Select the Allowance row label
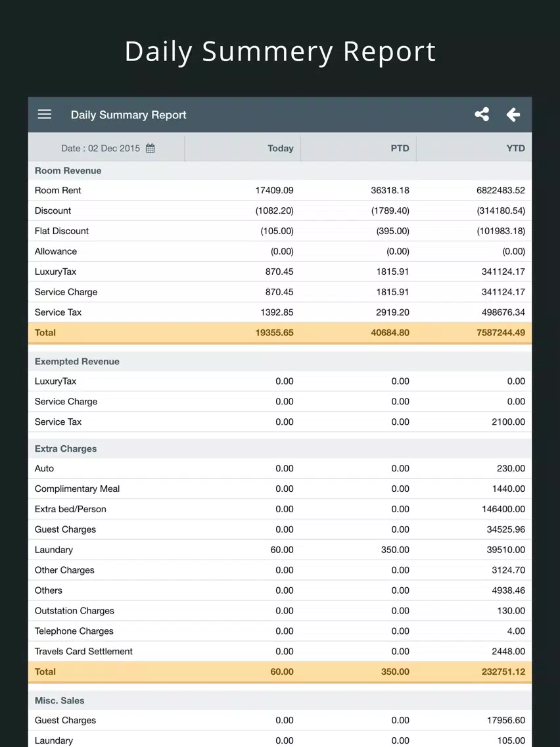 click(56, 252)
